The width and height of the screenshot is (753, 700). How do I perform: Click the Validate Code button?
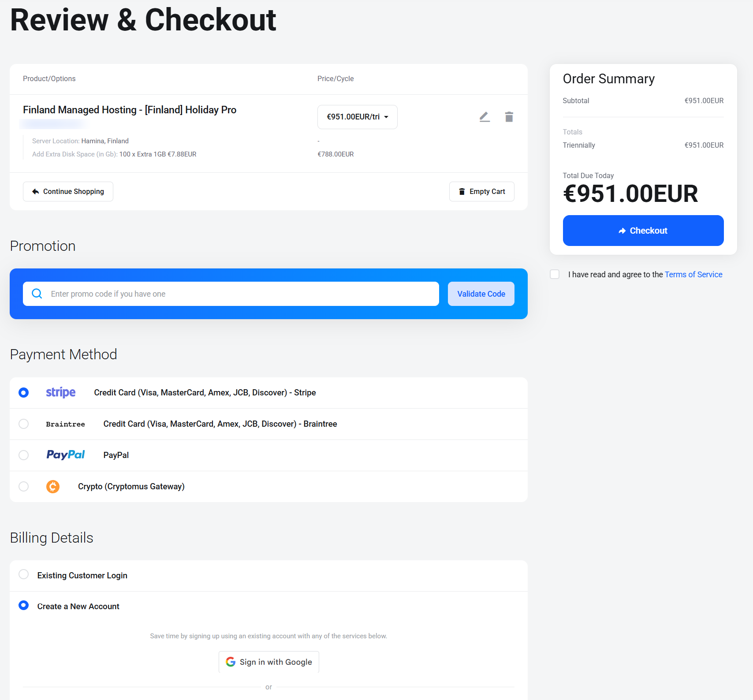click(481, 294)
